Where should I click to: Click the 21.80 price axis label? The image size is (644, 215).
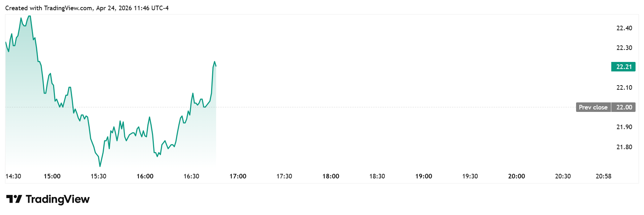624,147
